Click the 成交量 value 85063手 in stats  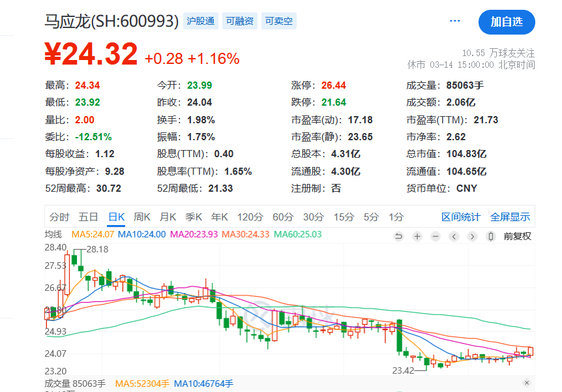465,85
